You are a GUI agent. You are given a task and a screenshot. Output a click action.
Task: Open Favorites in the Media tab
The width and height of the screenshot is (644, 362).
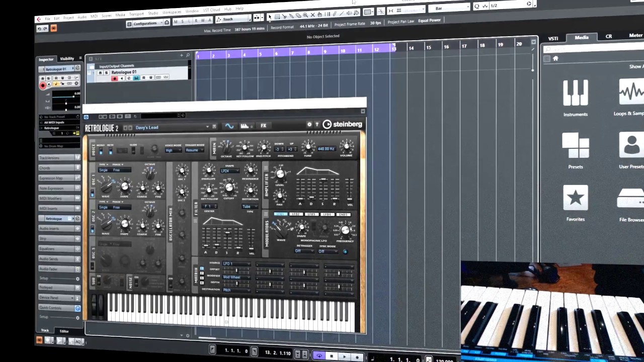pos(576,203)
